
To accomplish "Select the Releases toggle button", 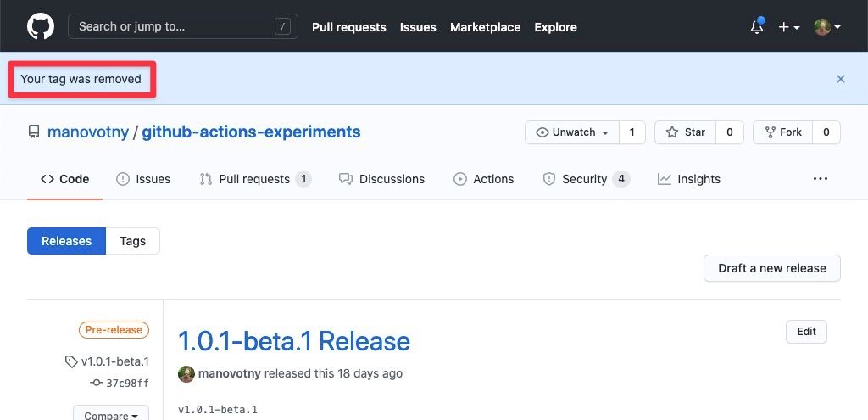I will click(x=66, y=241).
